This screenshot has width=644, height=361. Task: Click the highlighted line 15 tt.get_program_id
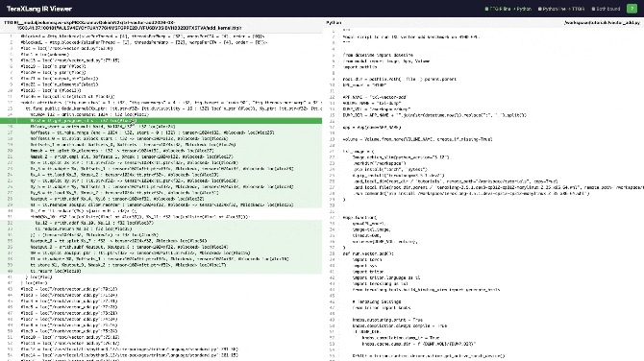point(161,121)
